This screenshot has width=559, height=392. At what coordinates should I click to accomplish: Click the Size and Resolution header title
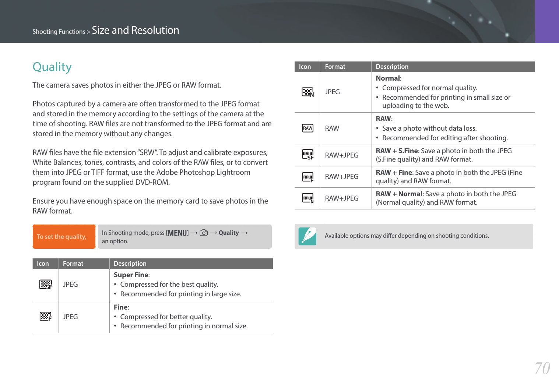coord(136,30)
